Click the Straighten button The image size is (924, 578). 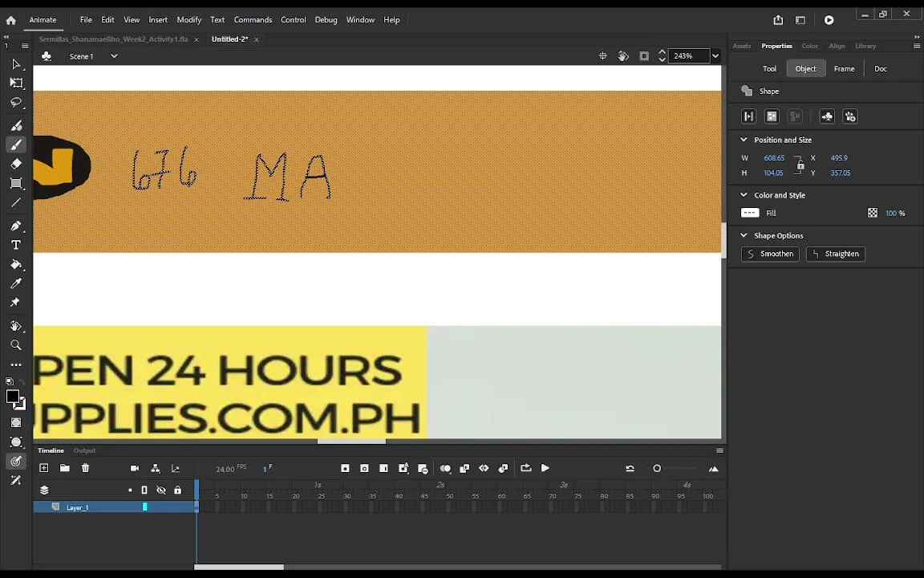click(x=835, y=254)
